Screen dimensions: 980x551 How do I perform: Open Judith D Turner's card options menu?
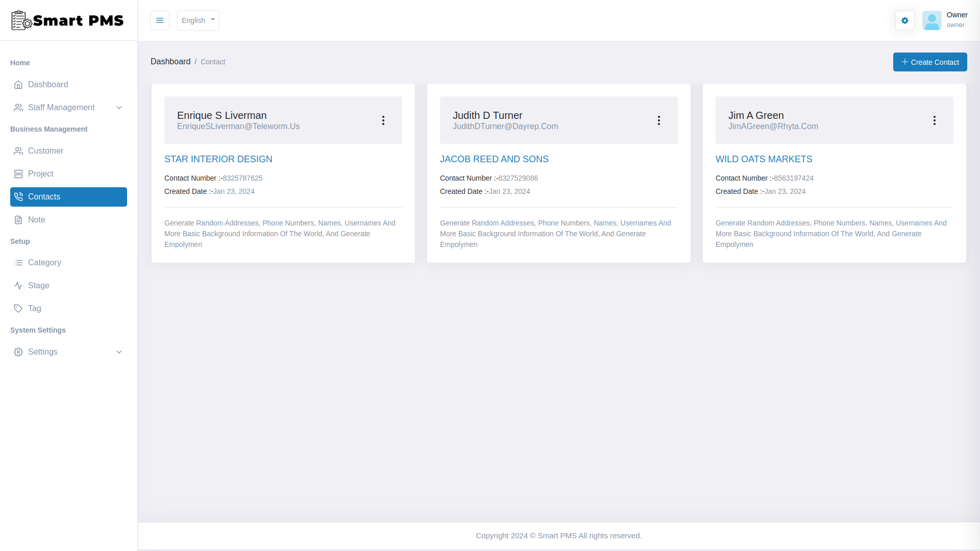tap(659, 120)
